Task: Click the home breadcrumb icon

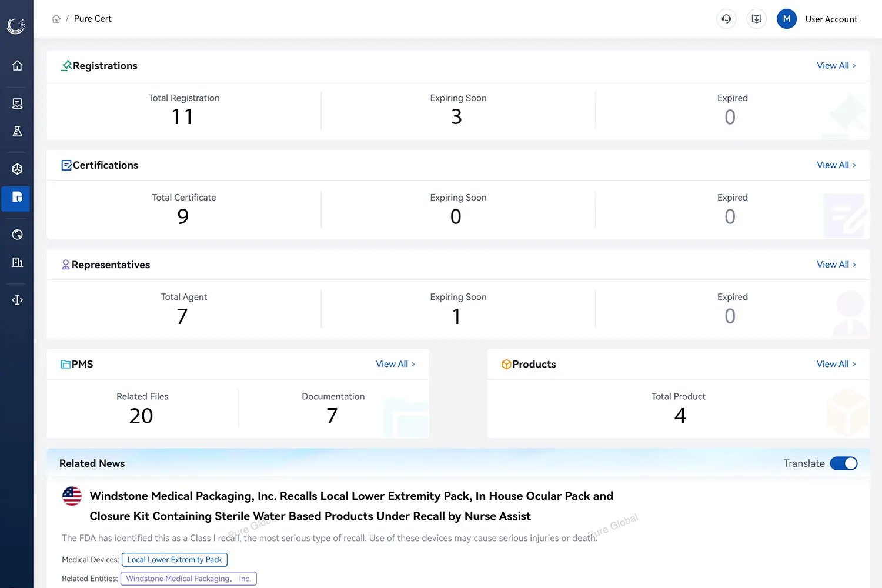Action: tap(56, 18)
